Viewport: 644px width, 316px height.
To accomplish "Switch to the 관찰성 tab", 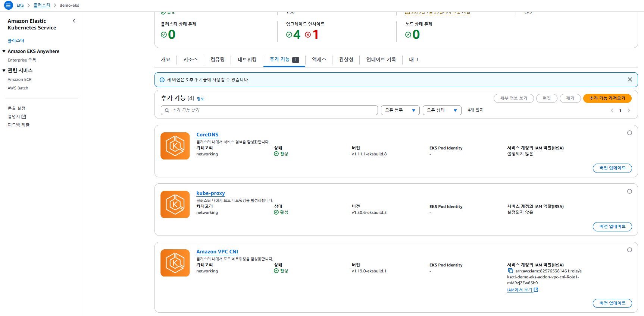I will (346, 60).
